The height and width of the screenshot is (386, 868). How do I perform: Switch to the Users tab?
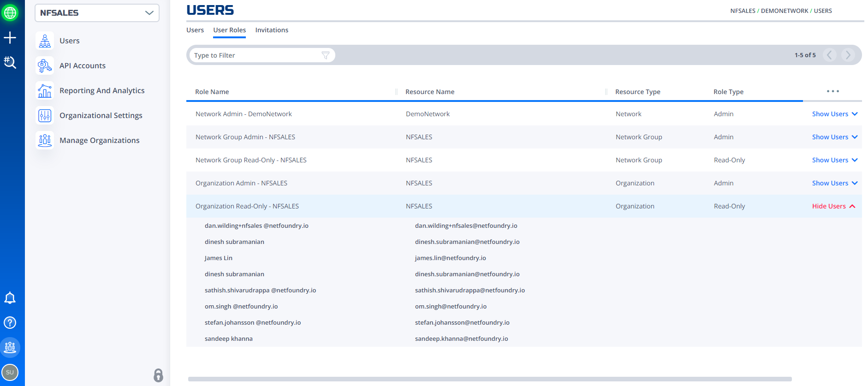tap(195, 30)
